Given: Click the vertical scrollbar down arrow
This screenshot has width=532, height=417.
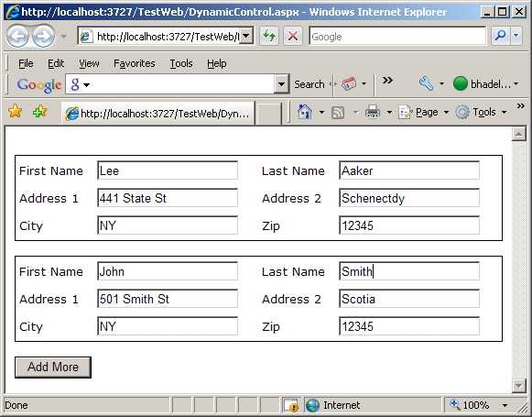Looking at the screenshot, I should (519, 386).
